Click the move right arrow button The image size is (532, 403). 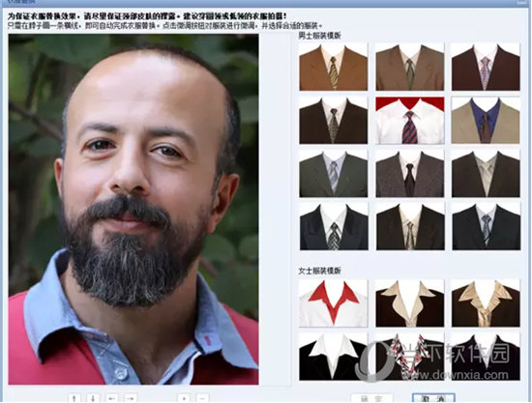[131, 398]
